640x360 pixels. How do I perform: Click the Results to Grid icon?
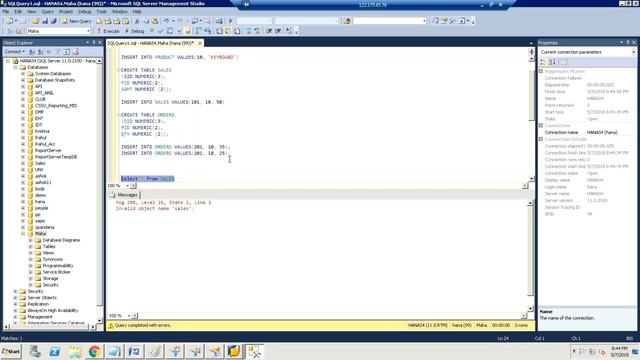click(x=228, y=31)
